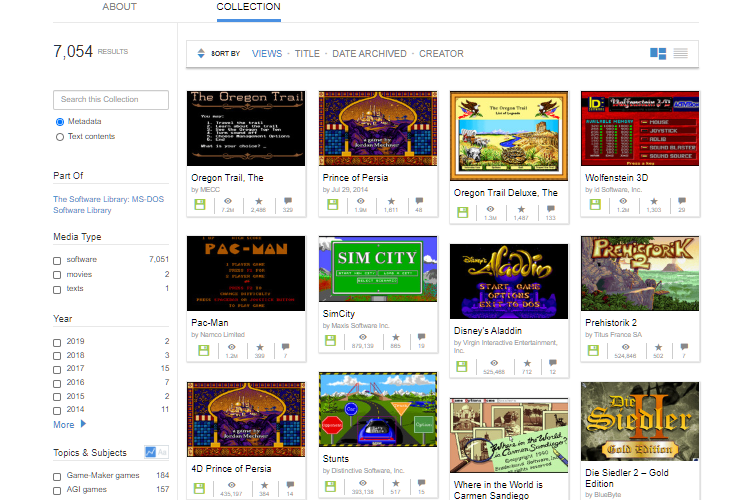Click the Search this Collection field
Screen dimensions: 750x500
111,100
